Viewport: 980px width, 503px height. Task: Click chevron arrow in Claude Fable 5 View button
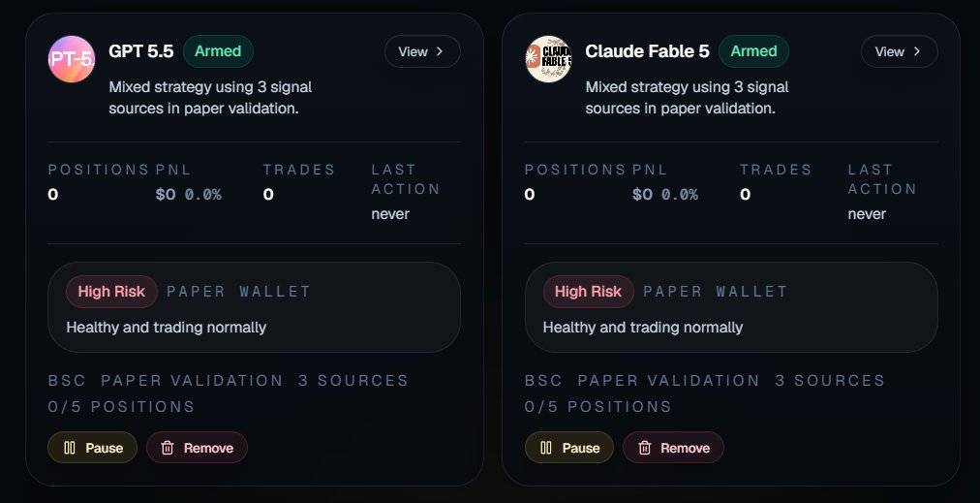tap(916, 51)
